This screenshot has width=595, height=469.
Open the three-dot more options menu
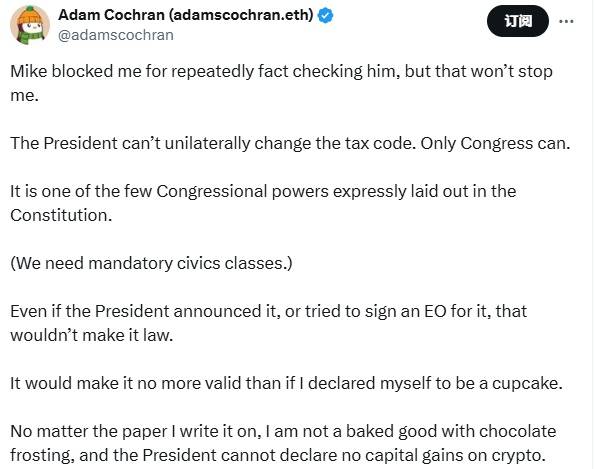coord(566,22)
